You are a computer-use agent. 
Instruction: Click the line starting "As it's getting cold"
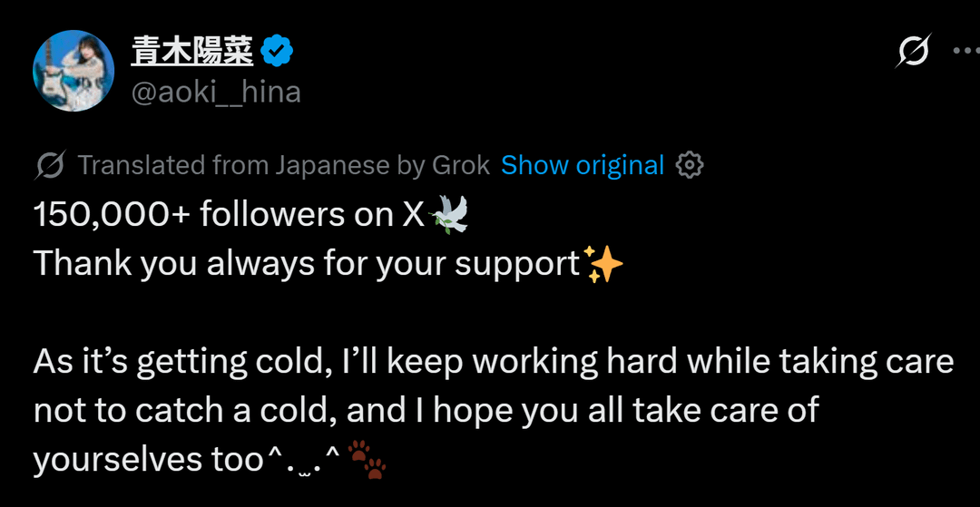pyautogui.click(x=494, y=362)
